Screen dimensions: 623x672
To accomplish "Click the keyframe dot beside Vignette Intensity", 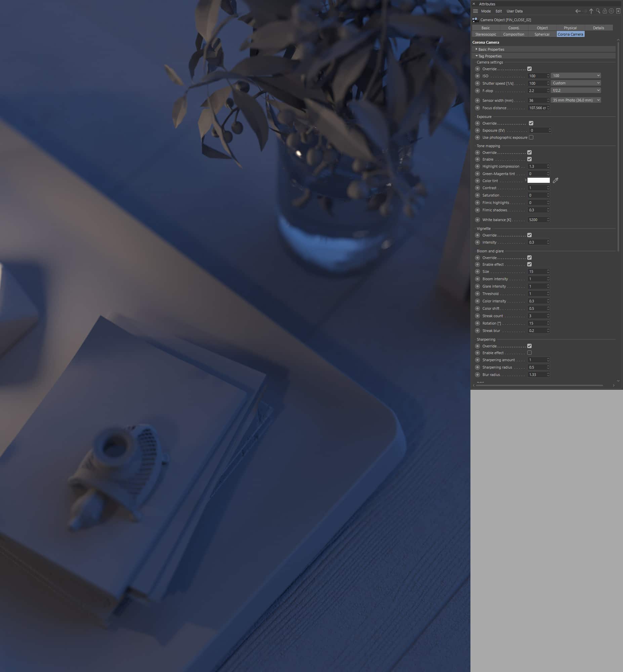I will pos(477,242).
